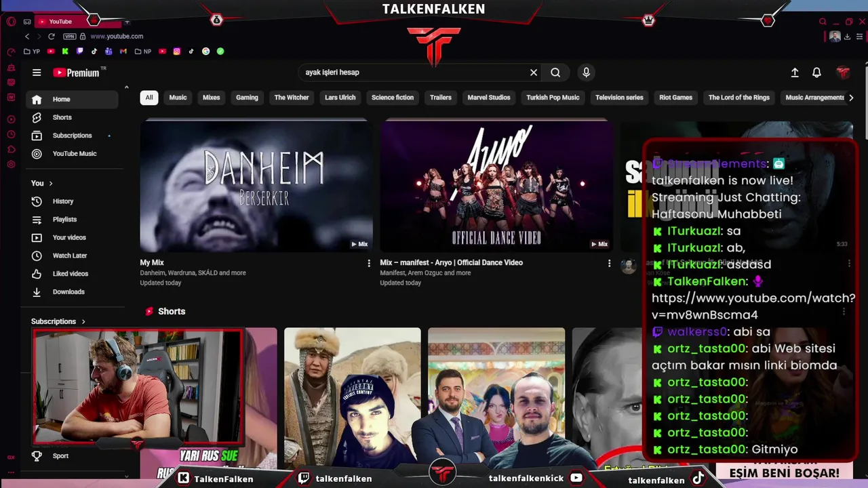Select the 'Lars Ulrich' filter chip
The image size is (868, 488).
point(340,98)
